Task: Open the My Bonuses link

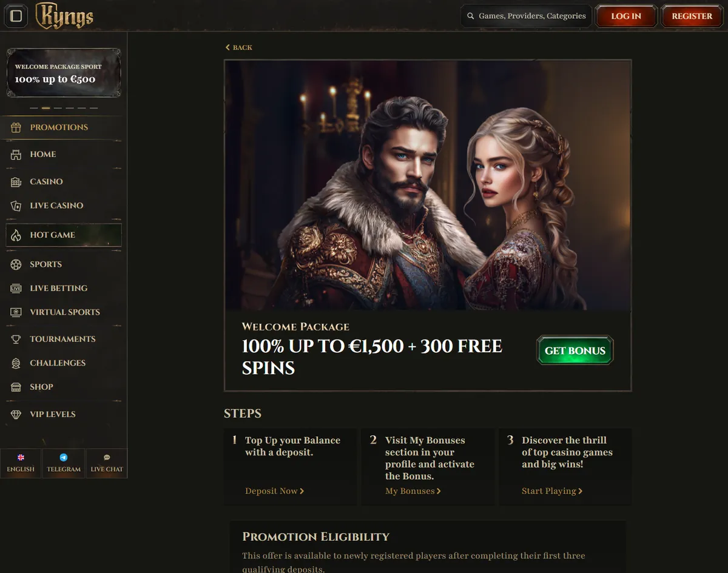Action: (413, 491)
